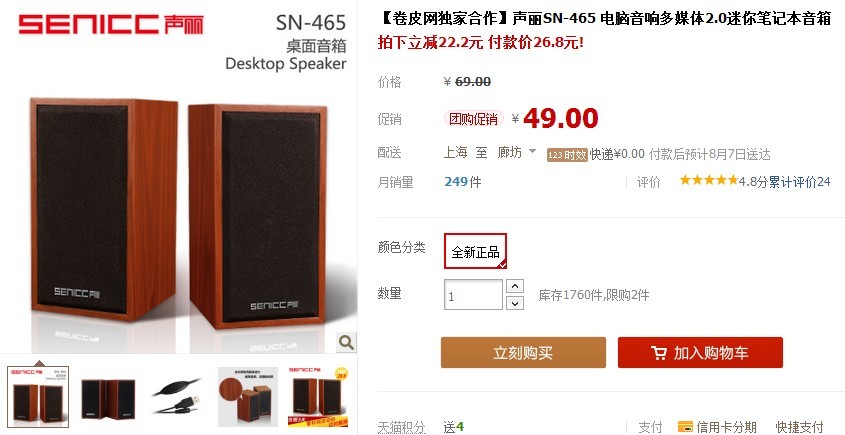Click the shopping cart icon in red button
Image resolution: width=845 pixels, height=435 pixels.
coord(659,353)
